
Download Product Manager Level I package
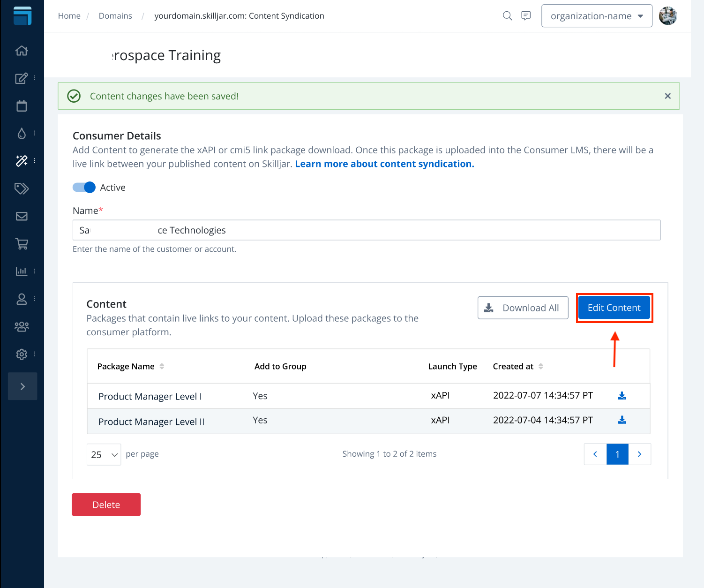[622, 396]
